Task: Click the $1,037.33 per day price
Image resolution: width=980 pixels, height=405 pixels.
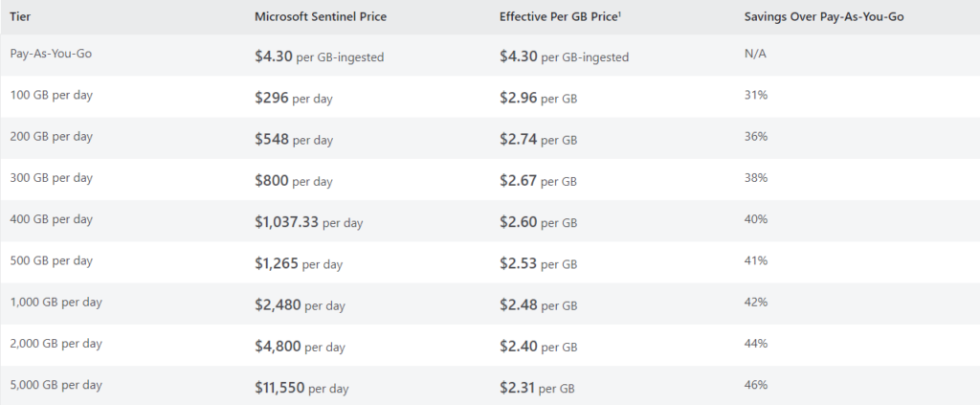Action: [309, 222]
